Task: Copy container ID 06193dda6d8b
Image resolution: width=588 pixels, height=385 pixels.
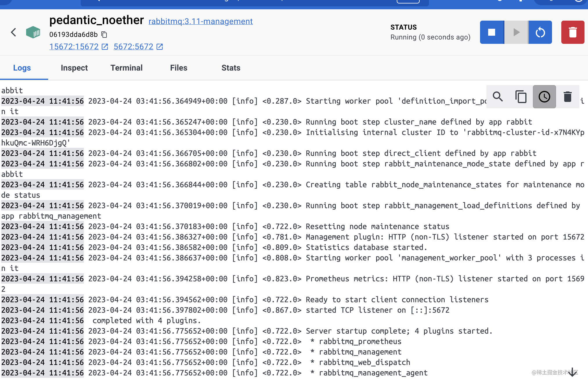Action: tap(104, 35)
